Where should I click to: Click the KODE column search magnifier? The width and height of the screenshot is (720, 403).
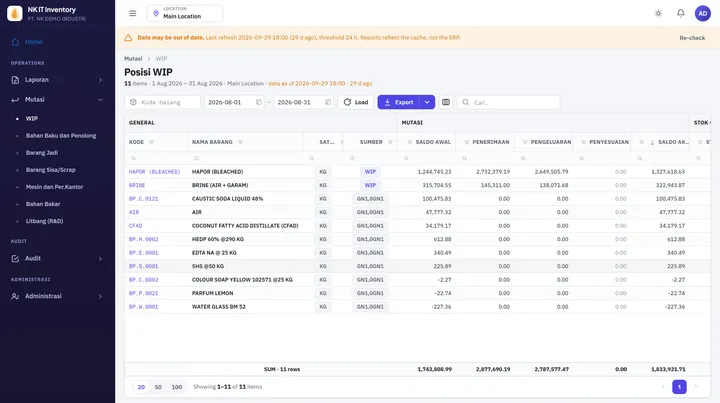click(133, 158)
